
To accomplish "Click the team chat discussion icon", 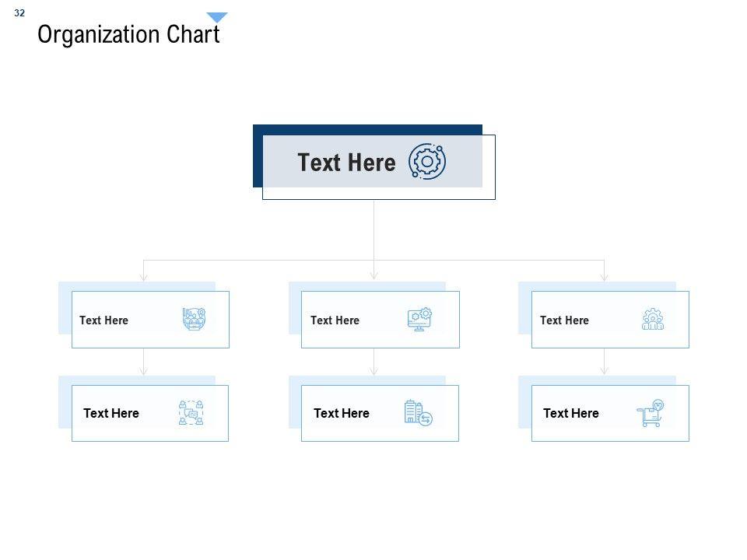I will click(191, 413).
